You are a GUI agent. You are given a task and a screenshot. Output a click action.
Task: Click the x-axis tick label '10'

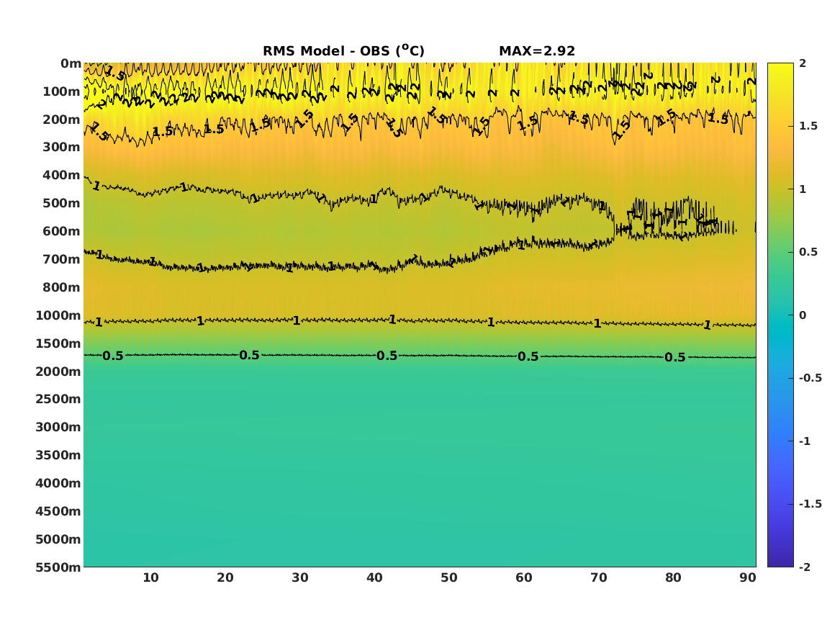(x=150, y=578)
